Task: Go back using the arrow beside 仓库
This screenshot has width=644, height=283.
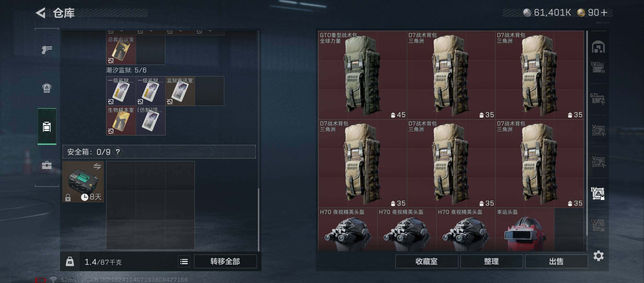Action: [x=41, y=13]
